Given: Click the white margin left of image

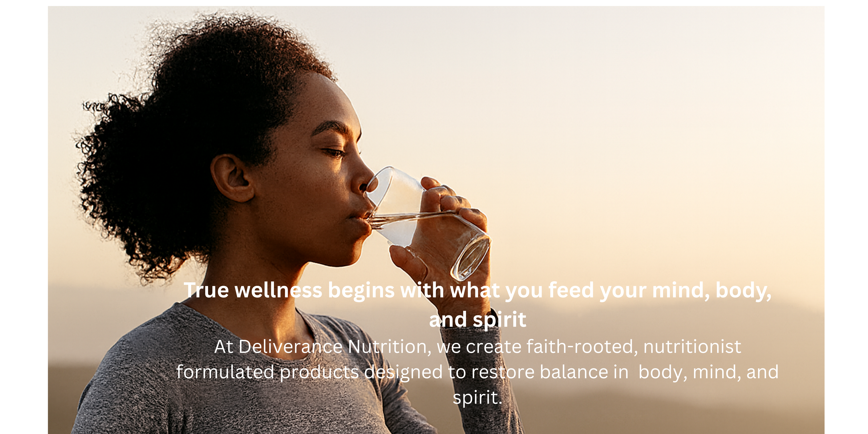Looking at the screenshot, I should coord(24,219).
